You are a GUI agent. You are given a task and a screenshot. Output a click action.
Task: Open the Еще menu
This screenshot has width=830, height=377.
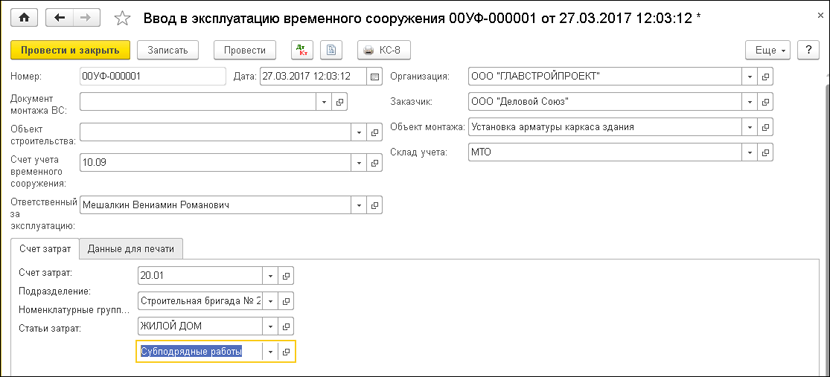click(x=768, y=50)
